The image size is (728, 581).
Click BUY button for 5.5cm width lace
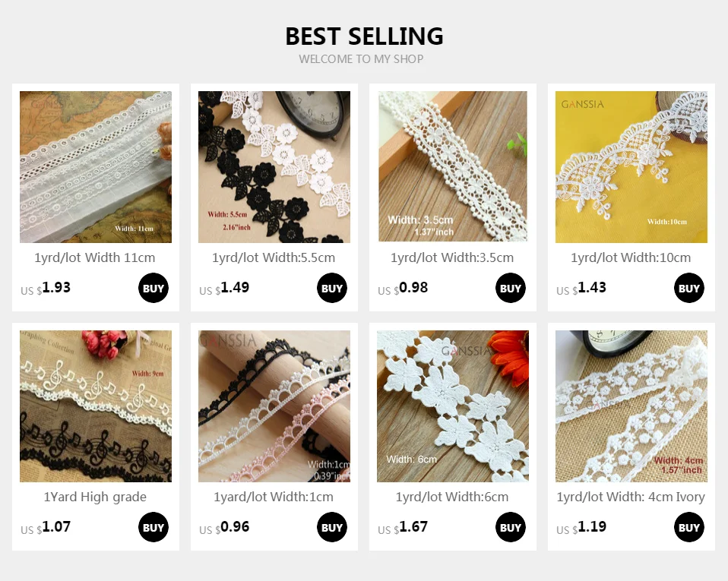pos(332,288)
